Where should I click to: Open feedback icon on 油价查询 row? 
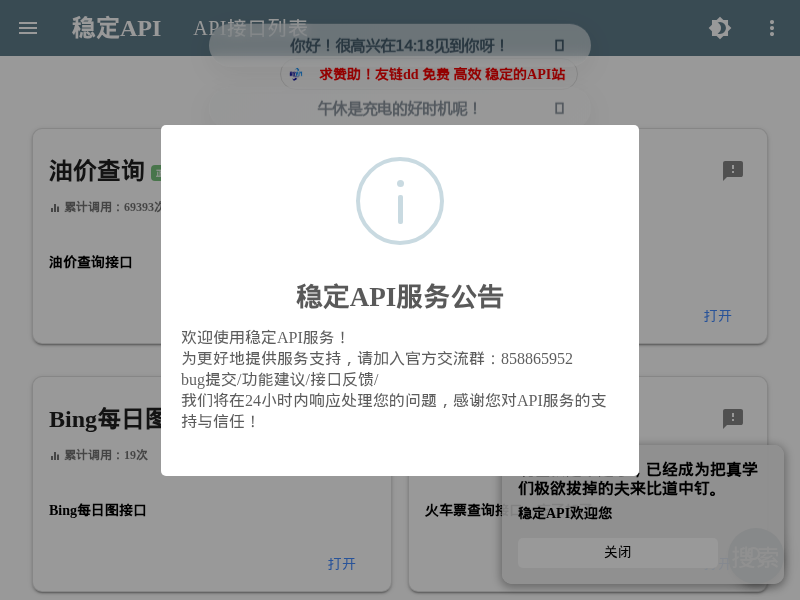(x=733, y=171)
